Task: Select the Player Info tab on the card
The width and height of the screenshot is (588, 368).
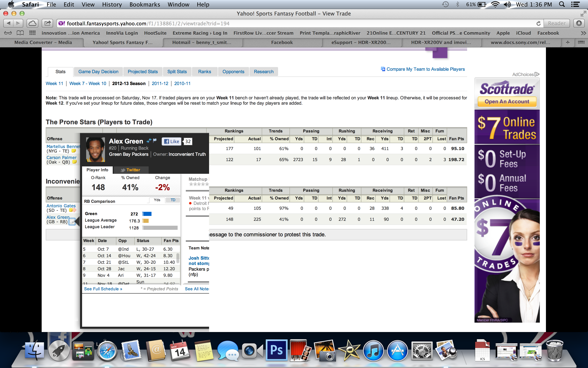Action: tap(97, 170)
